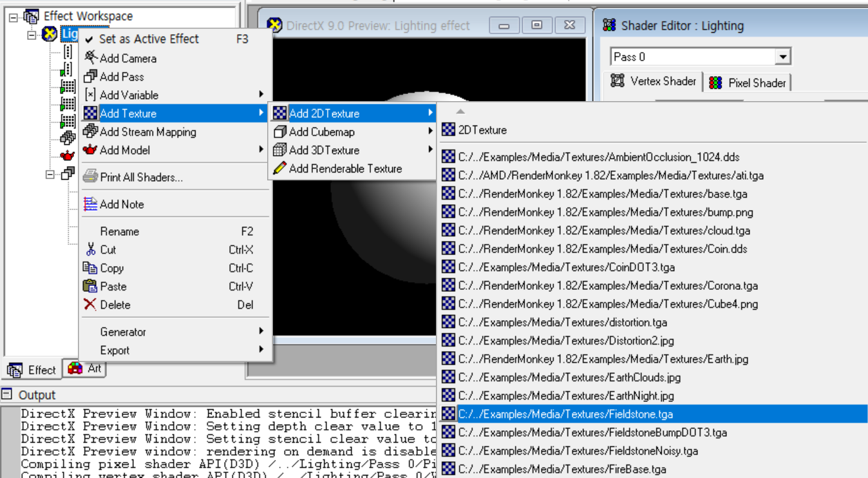Image resolution: width=868 pixels, height=478 pixels.
Task: Open the Add Texture submenu
Action: [175, 113]
